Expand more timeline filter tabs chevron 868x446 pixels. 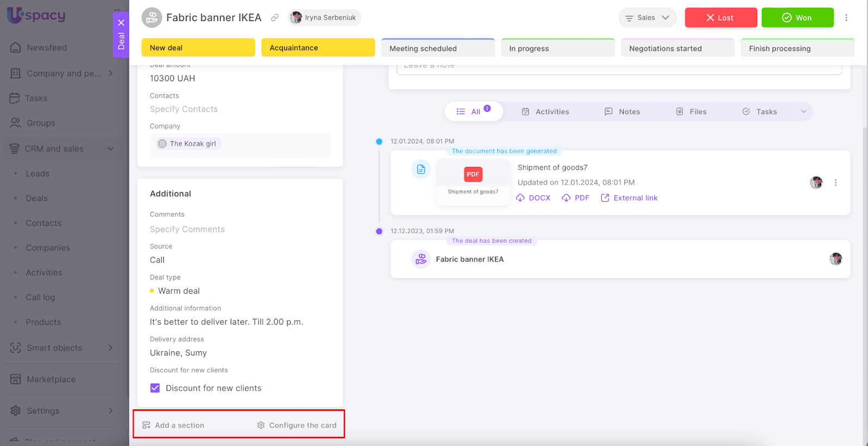coord(803,112)
